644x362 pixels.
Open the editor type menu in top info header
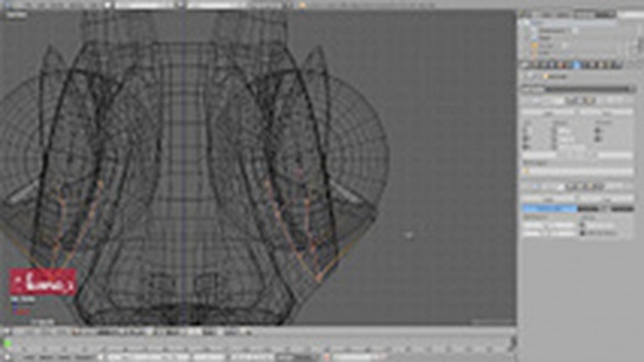6,5
